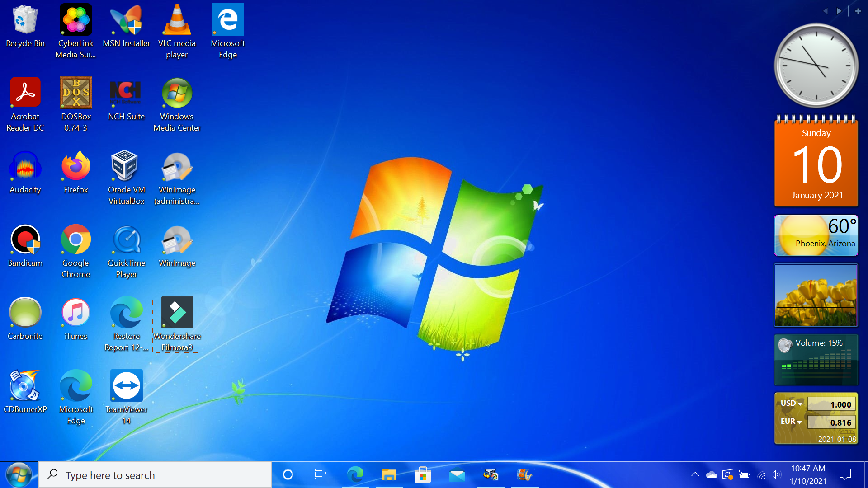The width and height of the screenshot is (868, 488).
Task: Select Oracle VM VirtualBox icon
Action: [126, 178]
